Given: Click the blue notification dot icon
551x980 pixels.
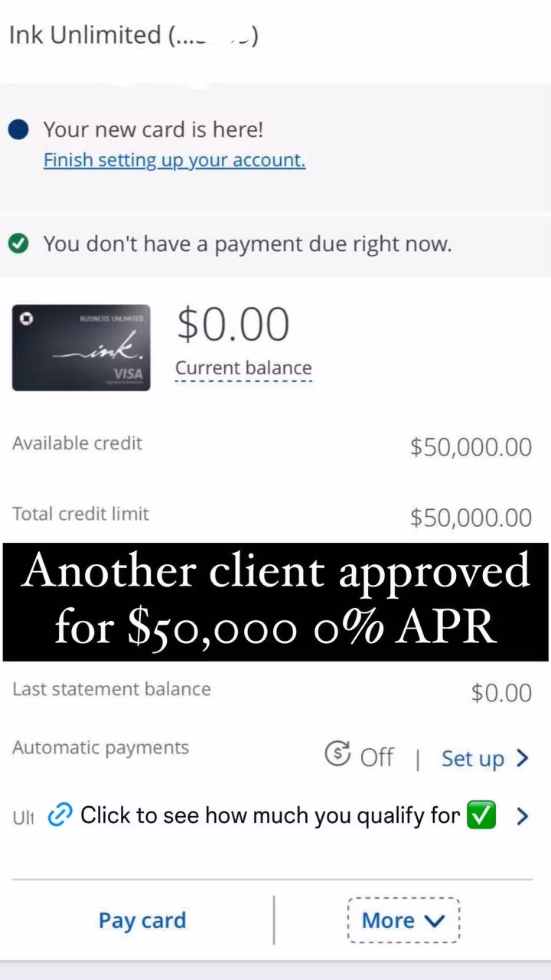Looking at the screenshot, I should pyautogui.click(x=18, y=130).
